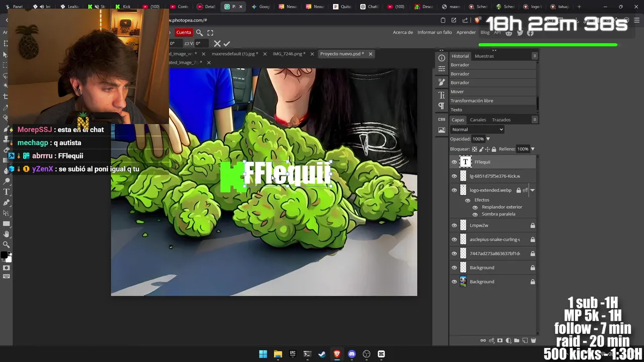Select the Type tool in left toolbar
The width and height of the screenshot is (644, 362).
pyautogui.click(x=7, y=192)
